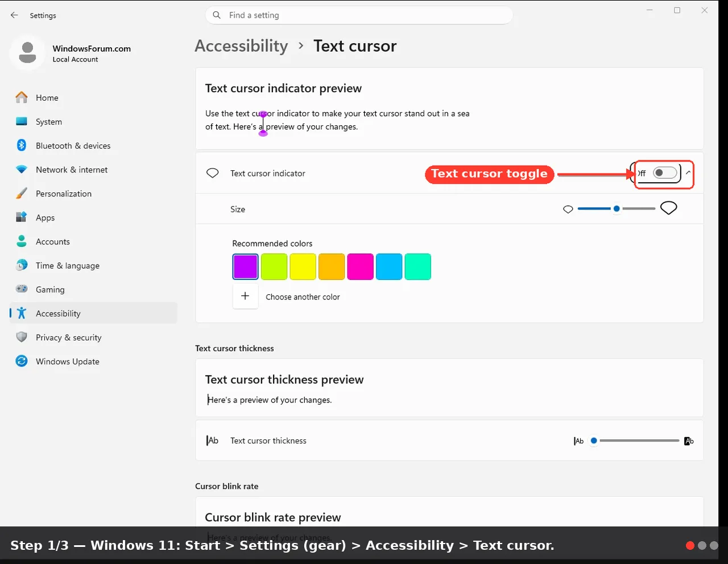This screenshot has width=728, height=564.
Task: Click the Find a setting search box
Action: pos(359,15)
